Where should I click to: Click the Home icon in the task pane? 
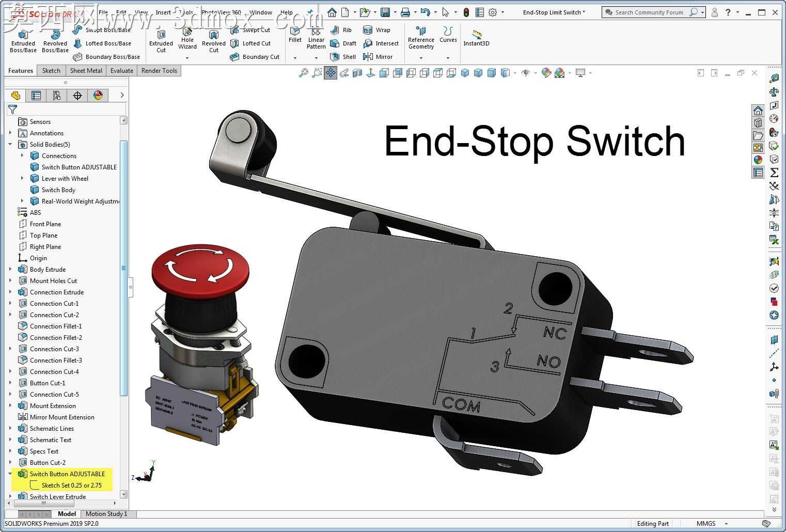click(758, 111)
